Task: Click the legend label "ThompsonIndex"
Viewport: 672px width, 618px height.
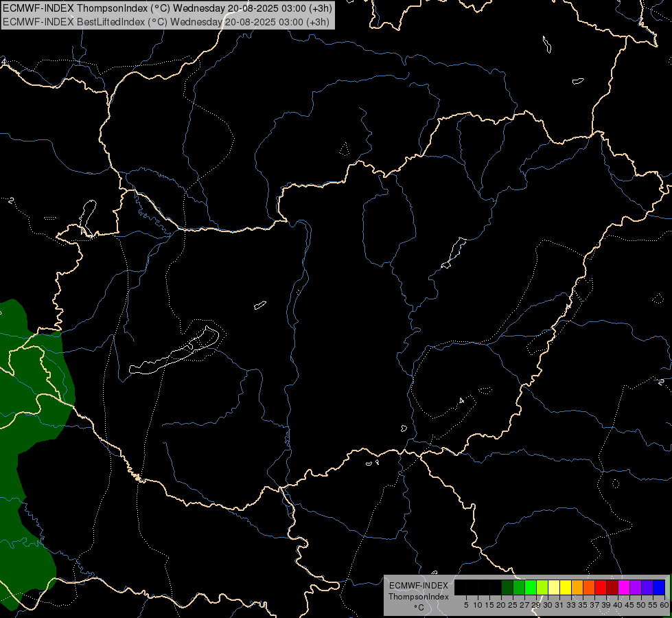Action: pos(419,597)
